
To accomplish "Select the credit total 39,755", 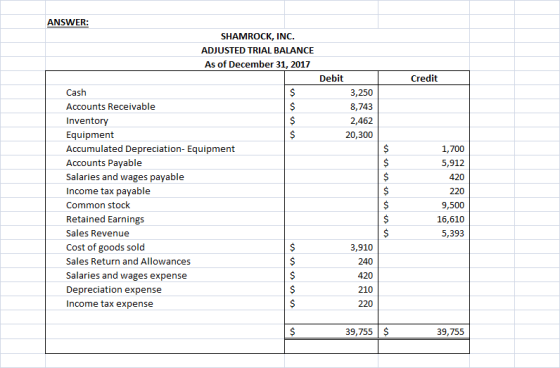I will point(451,332).
